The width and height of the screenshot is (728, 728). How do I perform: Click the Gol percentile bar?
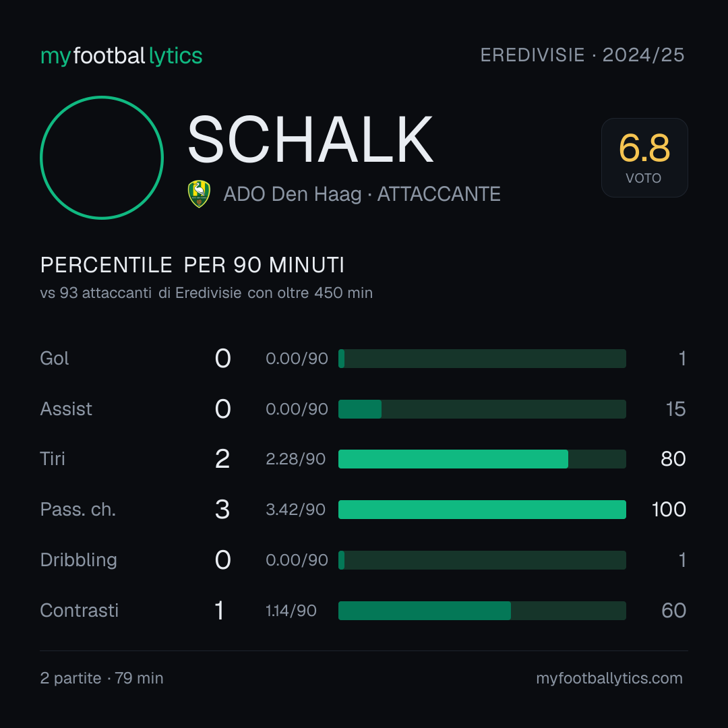click(482, 359)
